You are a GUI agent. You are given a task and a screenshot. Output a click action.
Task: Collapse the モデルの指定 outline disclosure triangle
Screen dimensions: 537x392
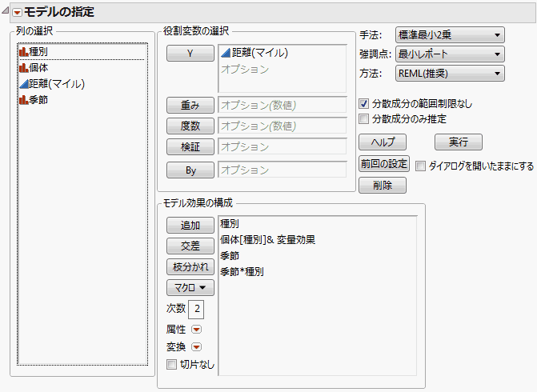click(6, 12)
